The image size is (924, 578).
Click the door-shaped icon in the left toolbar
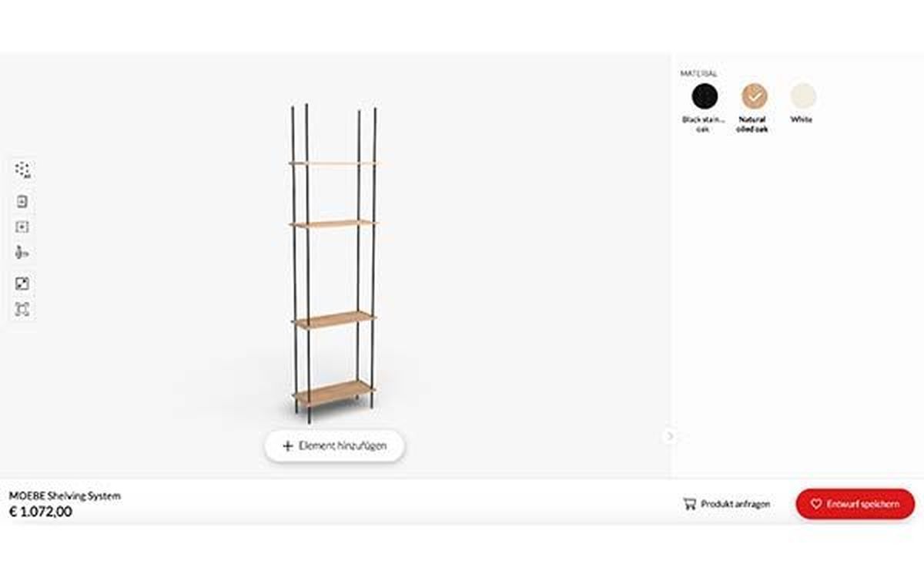(x=22, y=202)
